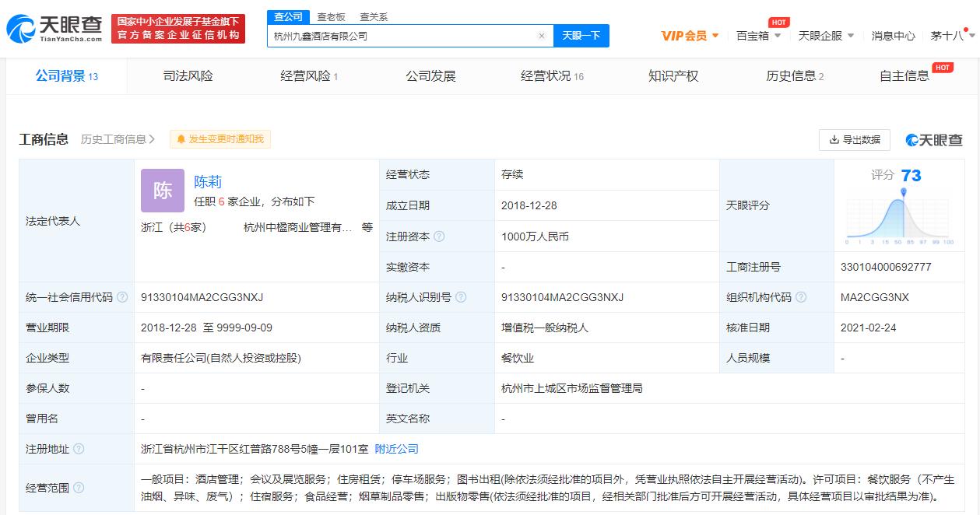Click the Tianyancha logo at top left
980x515 pixels.
(54, 29)
